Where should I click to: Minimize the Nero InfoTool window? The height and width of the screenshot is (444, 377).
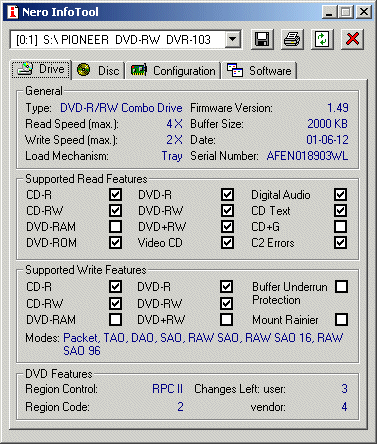(x=329, y=12)
